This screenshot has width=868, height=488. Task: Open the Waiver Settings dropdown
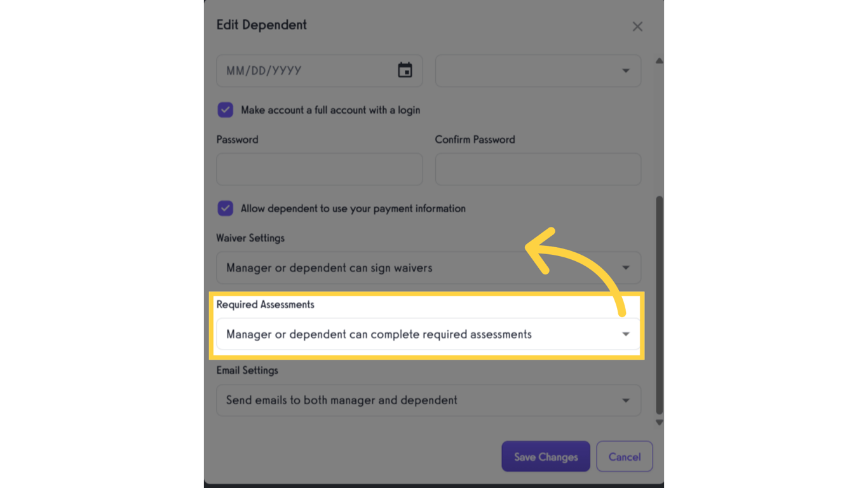(x=428, y=268)
